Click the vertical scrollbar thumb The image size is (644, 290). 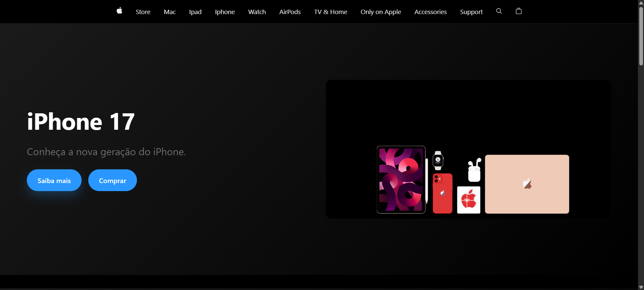(x=641, y=36)
